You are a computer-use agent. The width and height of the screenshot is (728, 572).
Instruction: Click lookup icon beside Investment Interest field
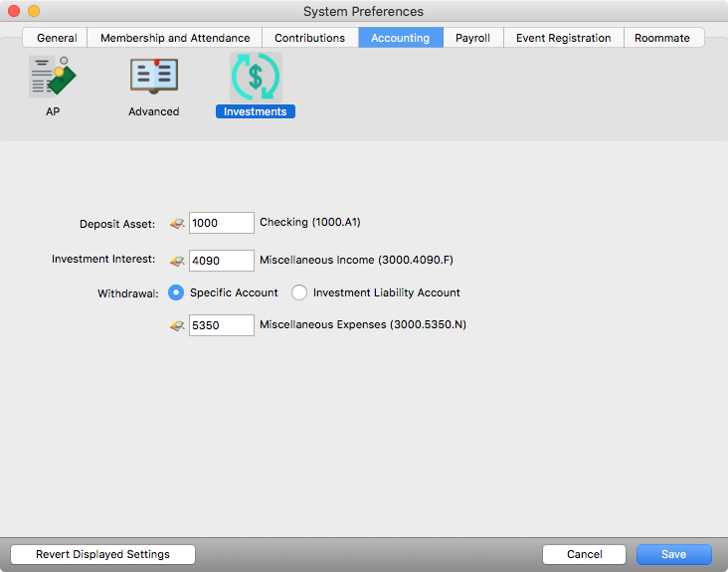click(x=177, y=261)
